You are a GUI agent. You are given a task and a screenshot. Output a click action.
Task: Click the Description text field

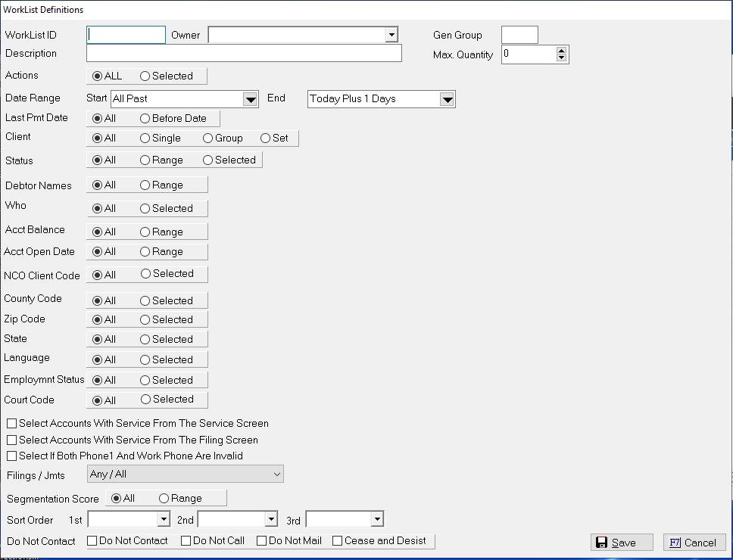tap(244, 54)
